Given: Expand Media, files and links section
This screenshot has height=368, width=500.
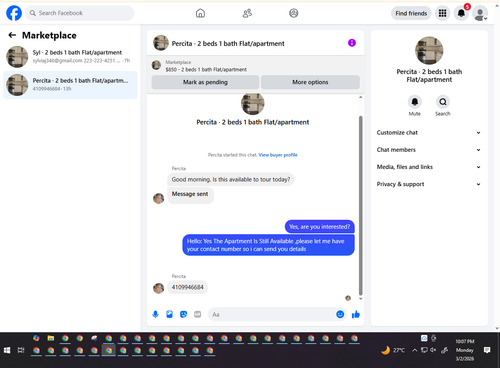Looking at the screenshot, I should [429, 167].
